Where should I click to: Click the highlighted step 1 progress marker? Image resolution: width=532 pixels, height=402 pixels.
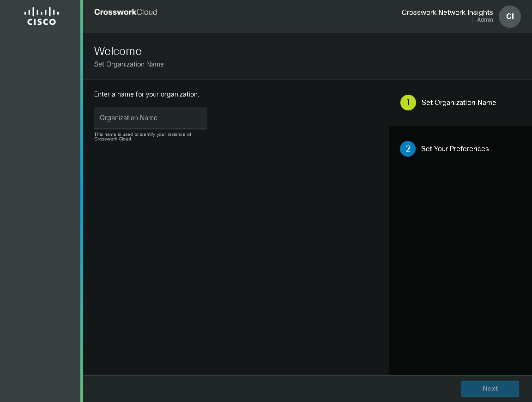(x=408, y=103)
